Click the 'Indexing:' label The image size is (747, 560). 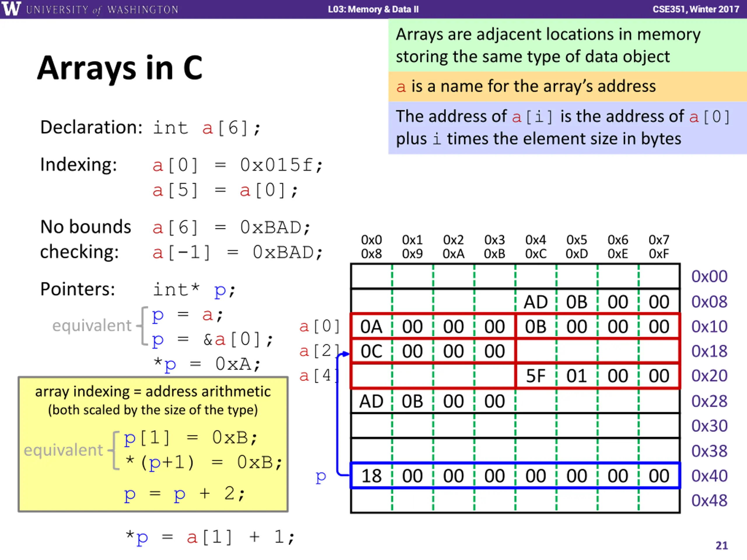(x=79, y=165)
